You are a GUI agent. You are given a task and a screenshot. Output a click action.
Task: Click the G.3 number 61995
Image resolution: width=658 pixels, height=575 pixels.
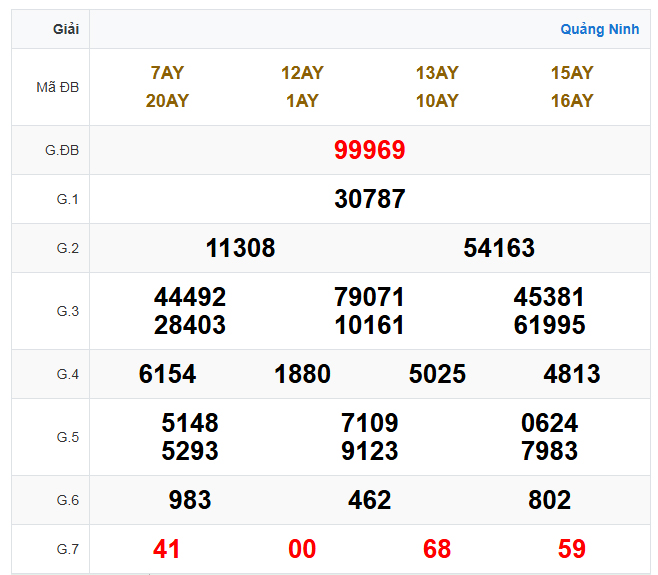tap(549, 325)
